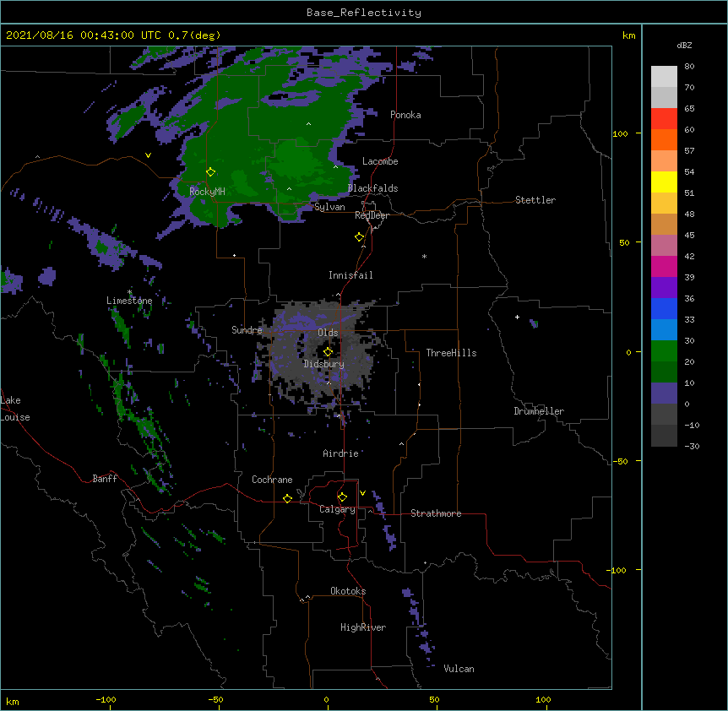Screen dimensions: 728x711
Task: Click the Sundre label
Action: [x=247, y=330]
